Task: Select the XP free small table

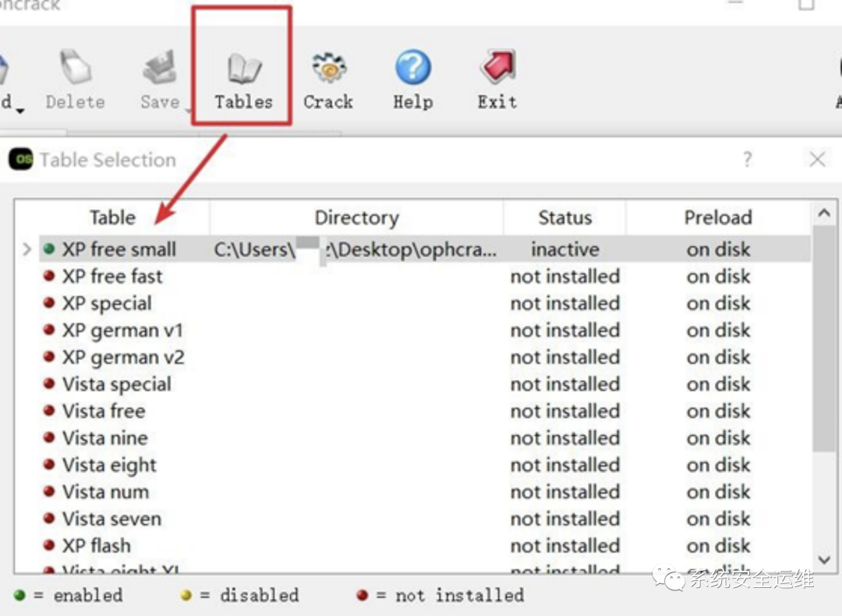Action: click(x=119, y=250)
